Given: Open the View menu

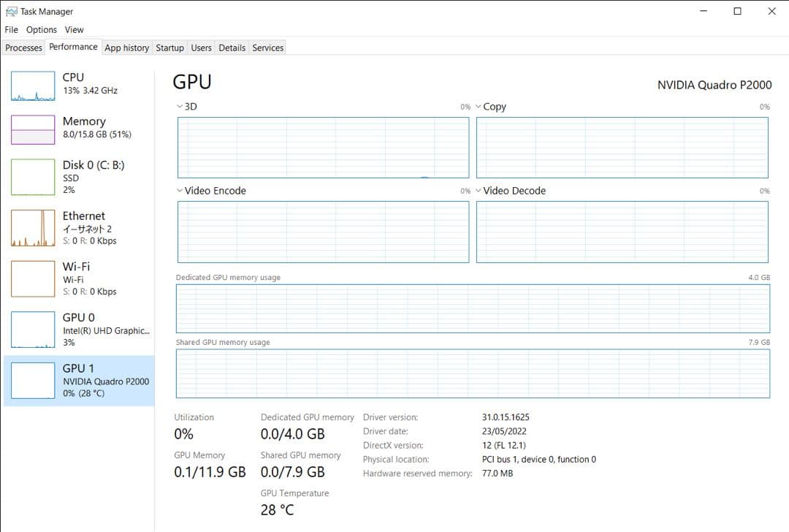Looking at the screenshot, I should (x=74, y=29).
